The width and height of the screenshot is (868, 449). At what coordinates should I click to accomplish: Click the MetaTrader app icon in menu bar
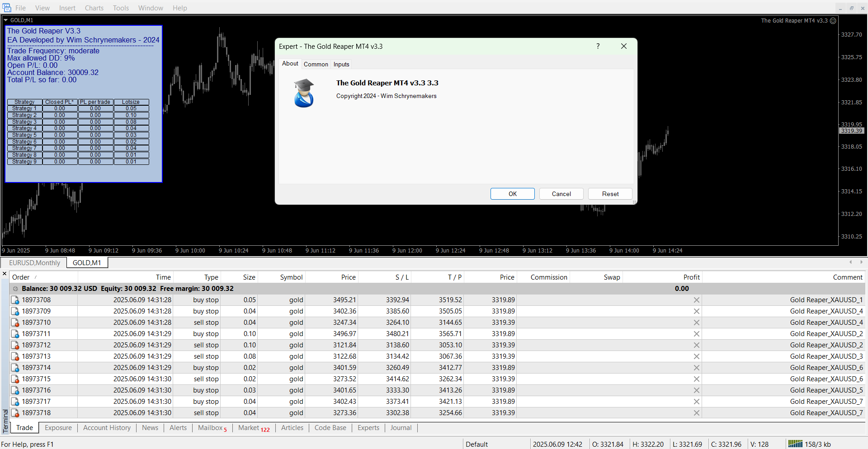click(x=6, y=8)
